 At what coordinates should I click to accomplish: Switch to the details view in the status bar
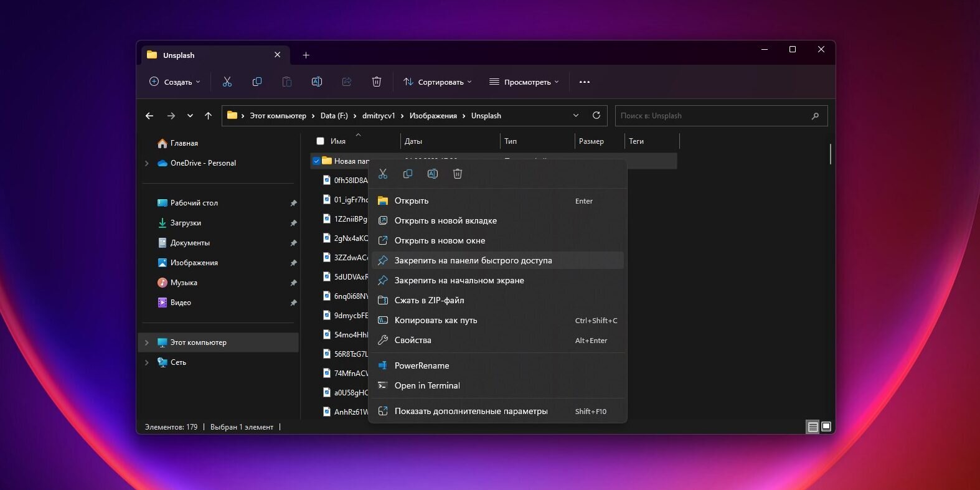[813, 426]
